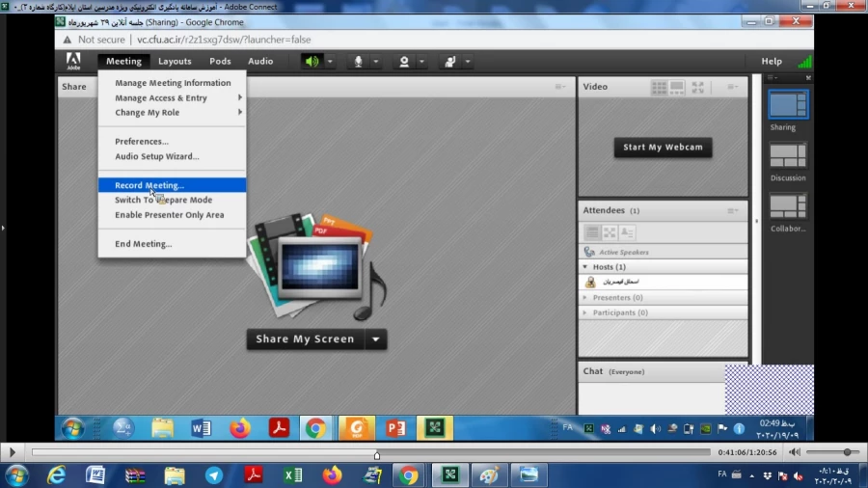The height and width of the screenshot is (488, 868).
Task: Open the Collaboration layout icon
Action: click(x=788, y=206)
